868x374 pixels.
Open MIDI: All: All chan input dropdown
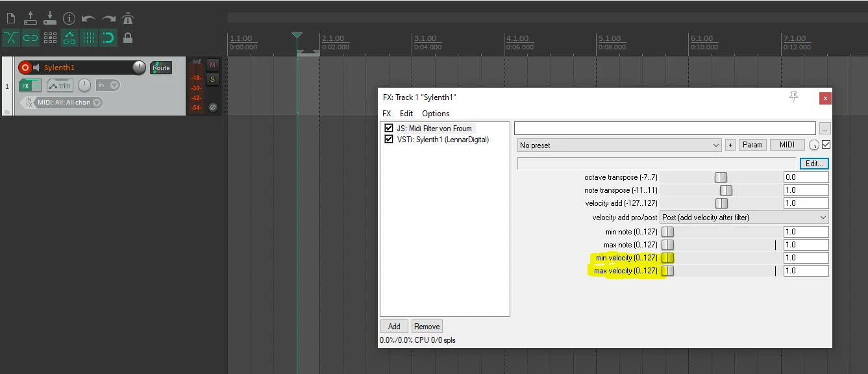tap(68, 103)
